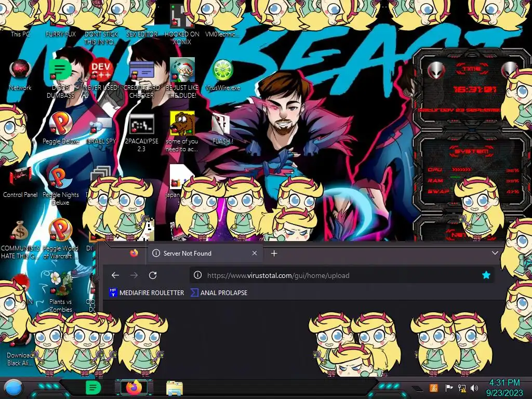This screenshot has width=532, height=399.
Task: Reload the virustotal page in Firefox
Action: point(153,275)
